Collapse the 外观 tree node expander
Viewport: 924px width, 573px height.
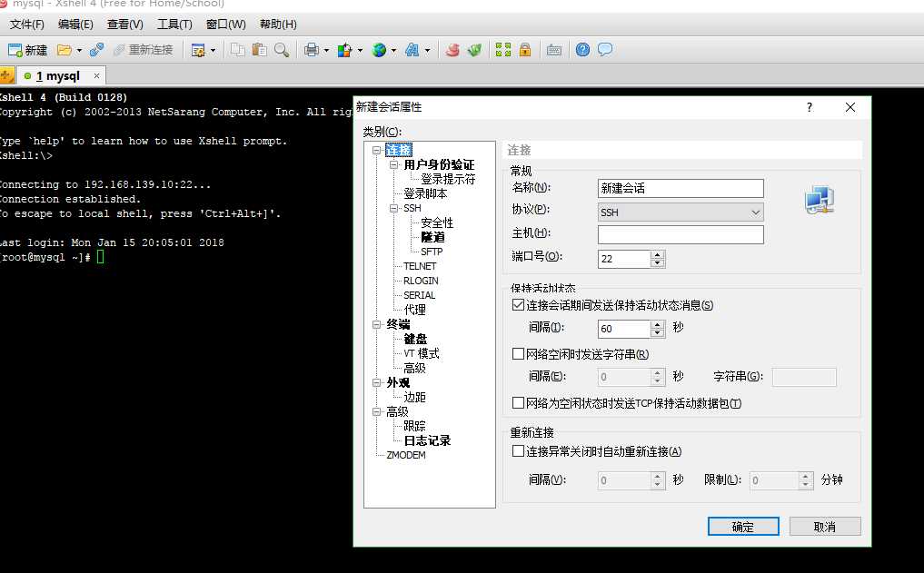pos(376,383)
